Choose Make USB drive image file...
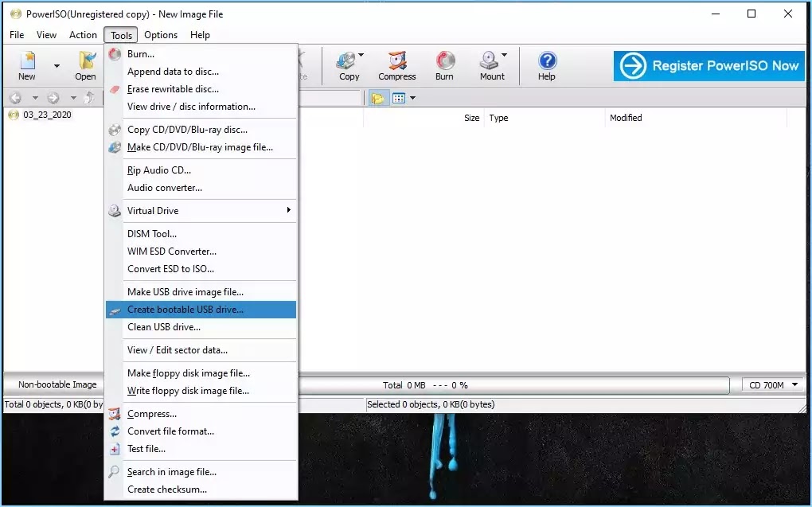This screenshot has height=507, width=812. tap(201, 291)
